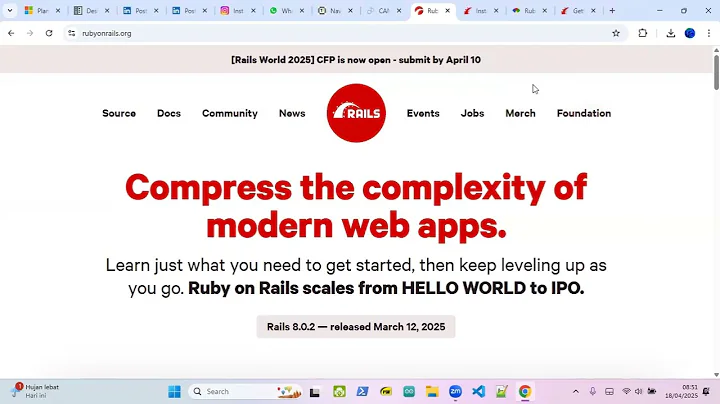The image size is (720, 404).
Task: Click the Rails 8.0.2 release button
Action: [x=356, y=327]
